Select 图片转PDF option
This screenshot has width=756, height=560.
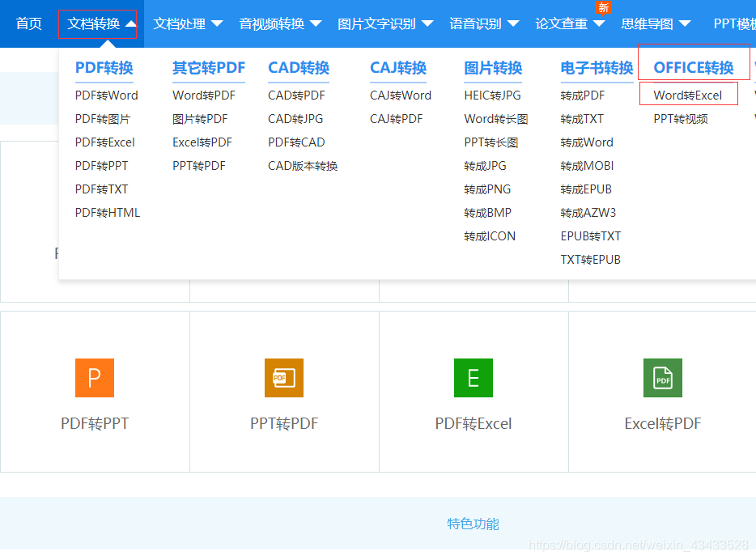tap(200, 119)
